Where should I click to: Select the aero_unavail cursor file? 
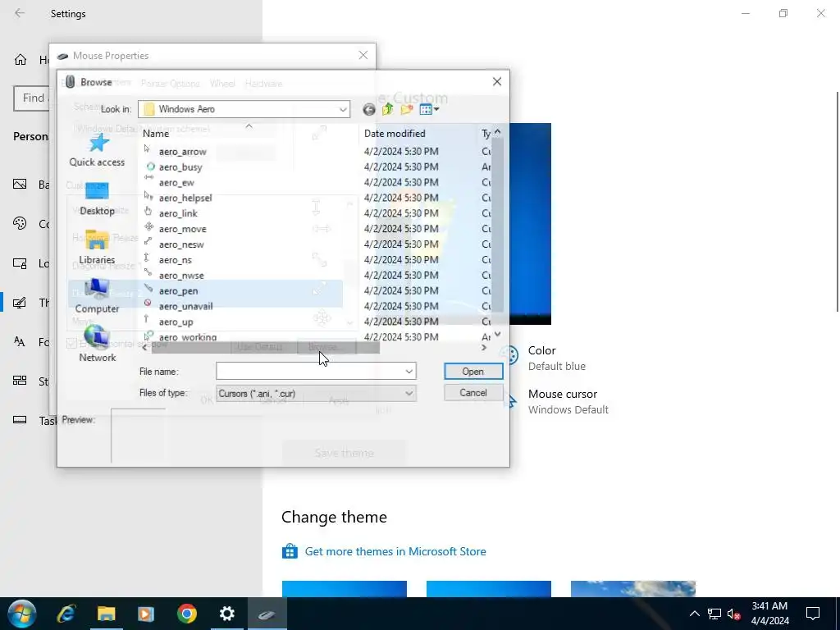coord(185,307)
